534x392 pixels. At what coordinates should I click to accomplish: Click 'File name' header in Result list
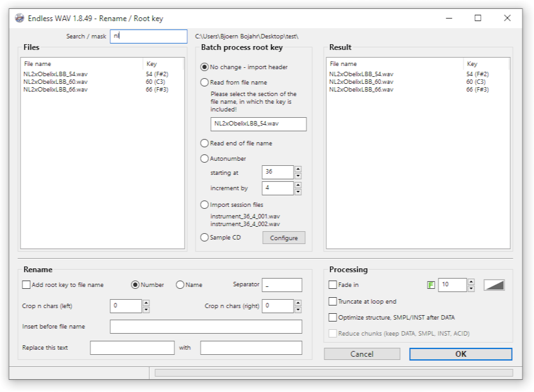point(395,64)
